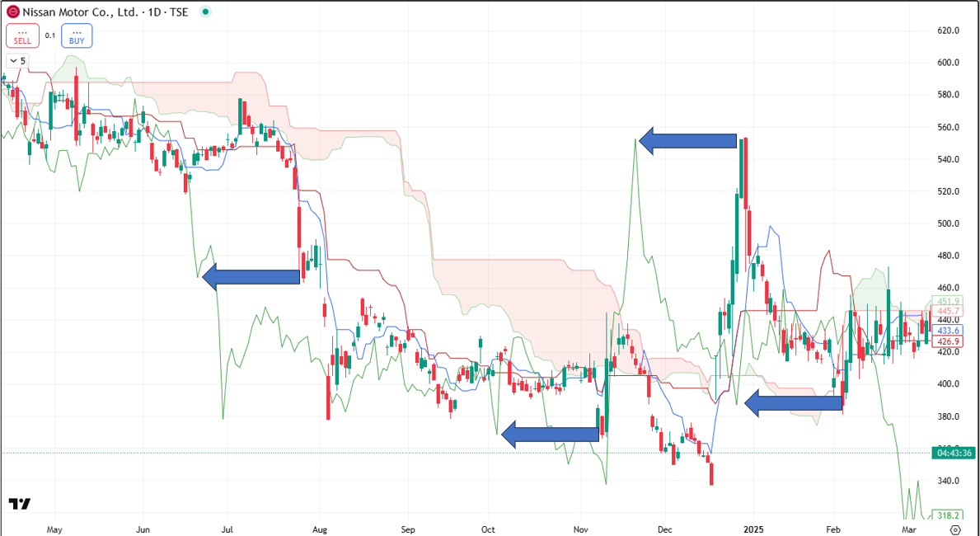Click the 04:43:36 countdown label

point(953,452)
